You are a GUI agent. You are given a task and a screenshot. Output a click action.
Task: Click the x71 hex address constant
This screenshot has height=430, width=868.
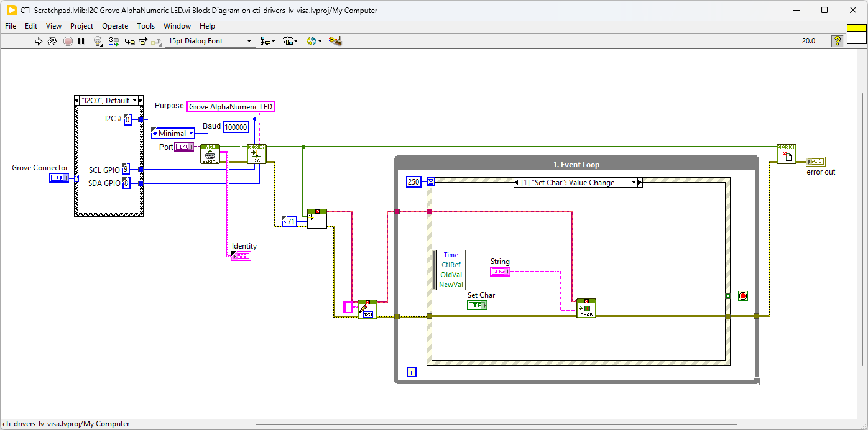(x=289, y=221)
